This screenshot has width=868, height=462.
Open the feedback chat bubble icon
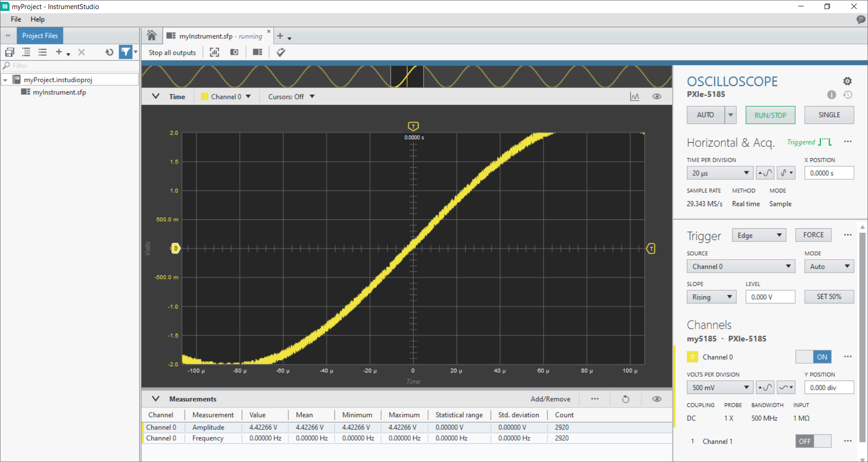point(861,19)
